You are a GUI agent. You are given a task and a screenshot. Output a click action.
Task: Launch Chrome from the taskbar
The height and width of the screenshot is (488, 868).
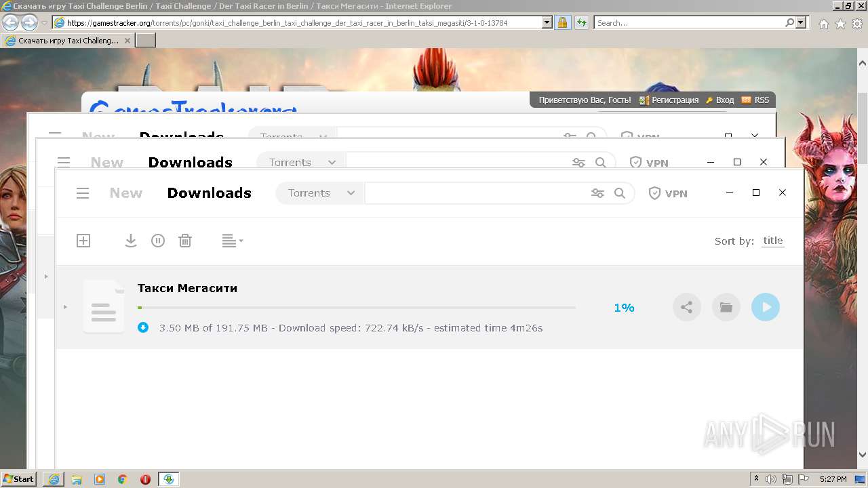coord(123,479)
